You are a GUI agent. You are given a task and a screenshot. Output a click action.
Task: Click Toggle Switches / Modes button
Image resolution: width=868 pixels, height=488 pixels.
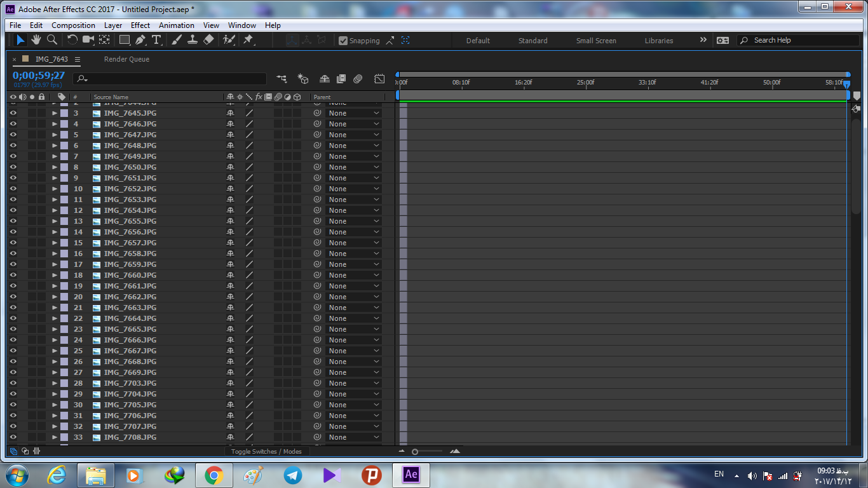click(266, 451)
